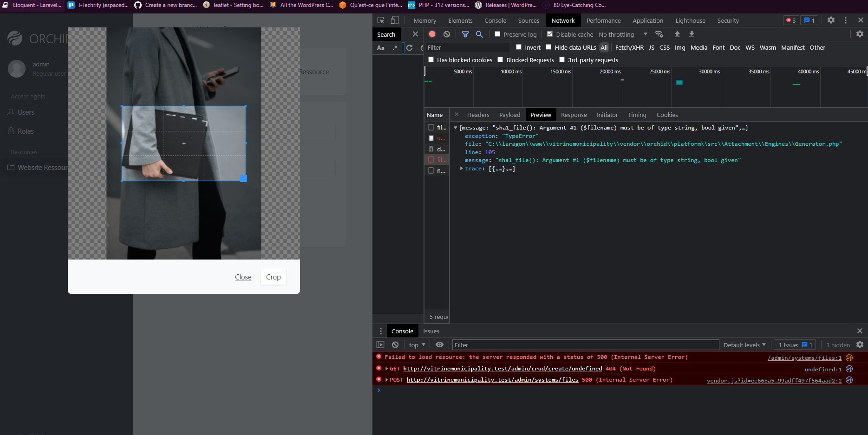Switch to the Issues tab

[x=431, y=331]
